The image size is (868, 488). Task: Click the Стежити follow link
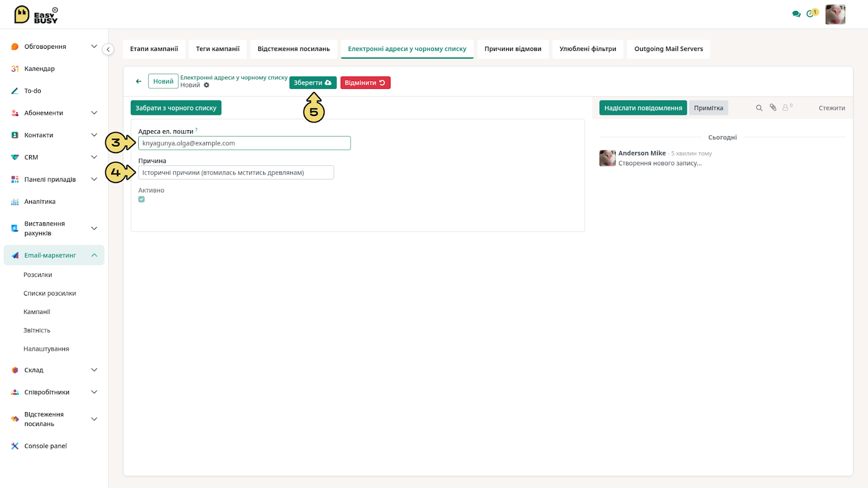point(832,108)
